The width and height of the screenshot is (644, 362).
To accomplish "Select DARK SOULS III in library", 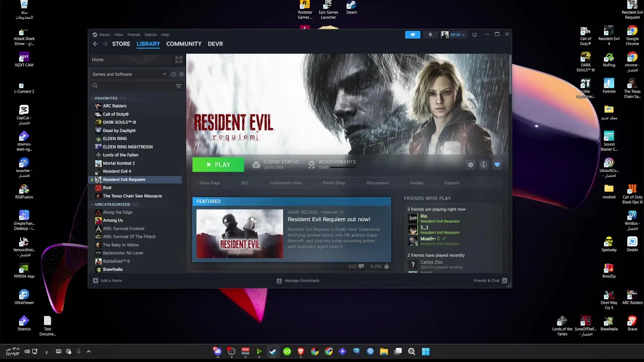I will click(x=119, y=122).
